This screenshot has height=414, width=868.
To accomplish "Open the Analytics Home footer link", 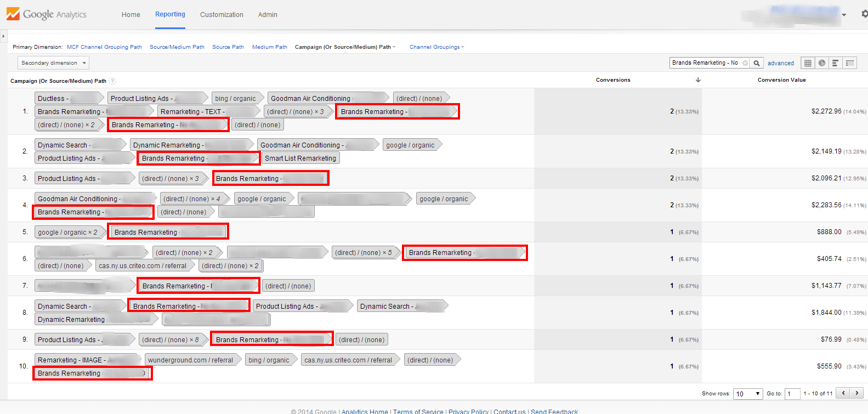I will (365, 412).
